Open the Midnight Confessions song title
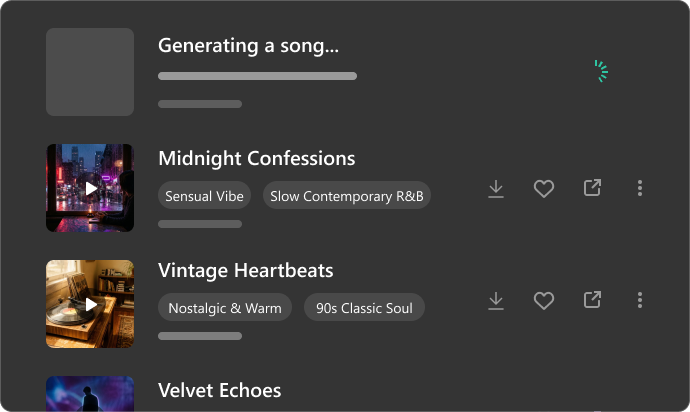This screenshot has width=690, height=412. coord(257,158)
